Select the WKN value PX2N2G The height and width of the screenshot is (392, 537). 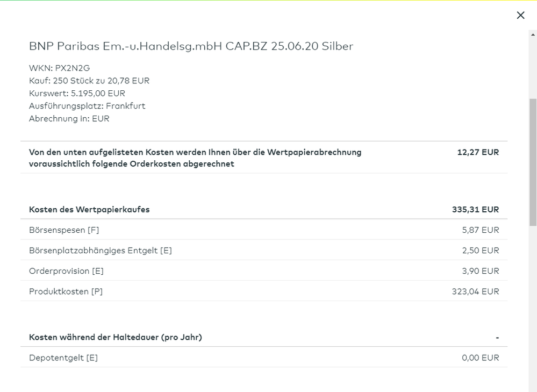click(x=60, y=68)
